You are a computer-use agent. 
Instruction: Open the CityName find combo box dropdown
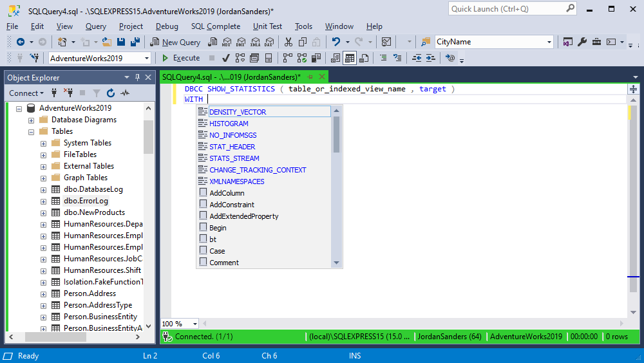click(549, 42)
